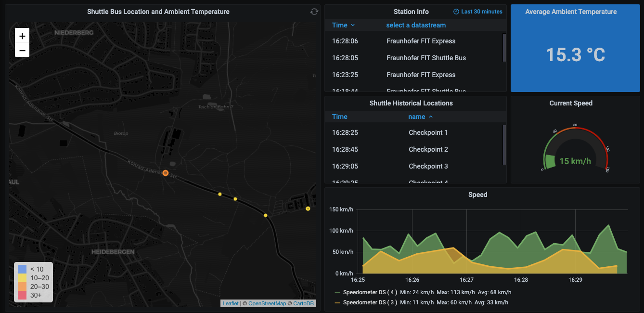
Task: Select the rightmost yellow map marker
Action: 308,209
